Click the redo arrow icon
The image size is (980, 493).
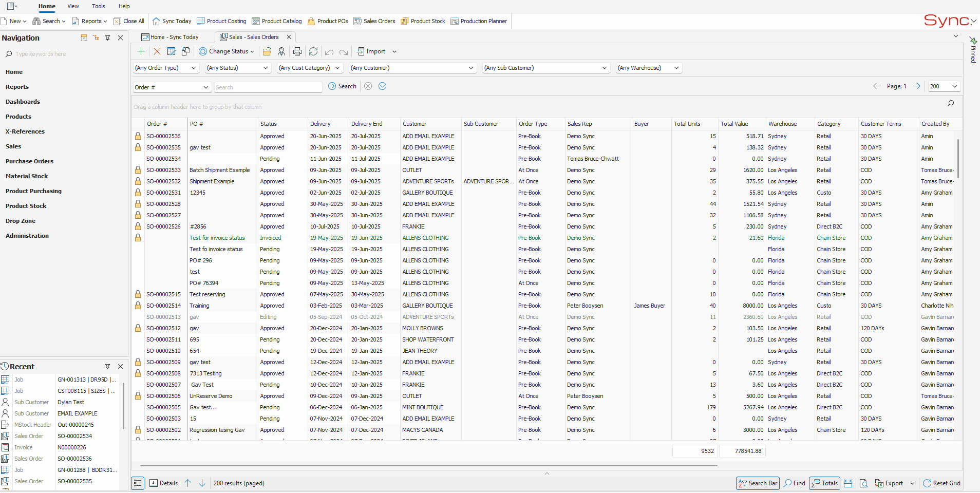344,52
